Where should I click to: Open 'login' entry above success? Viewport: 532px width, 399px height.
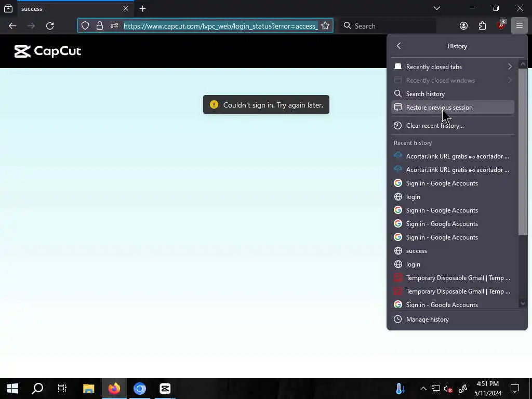point(453,197)
